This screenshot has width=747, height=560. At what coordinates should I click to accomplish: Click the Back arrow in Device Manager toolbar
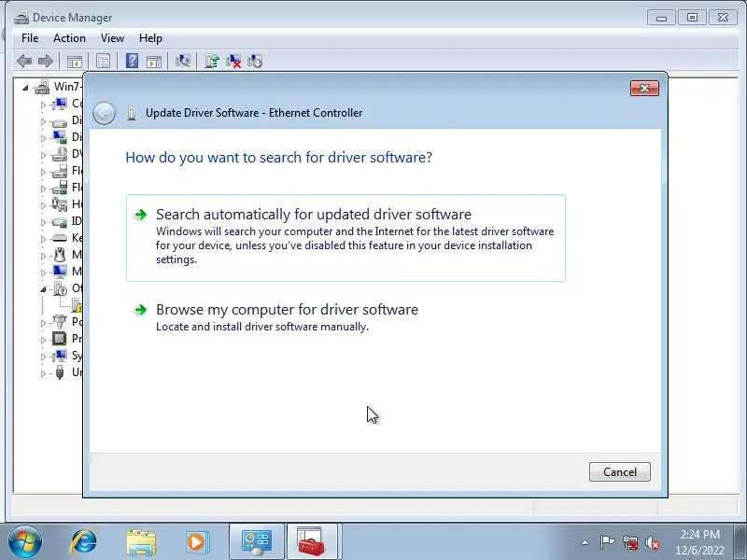pyautogui.click(x=24, y=61)
